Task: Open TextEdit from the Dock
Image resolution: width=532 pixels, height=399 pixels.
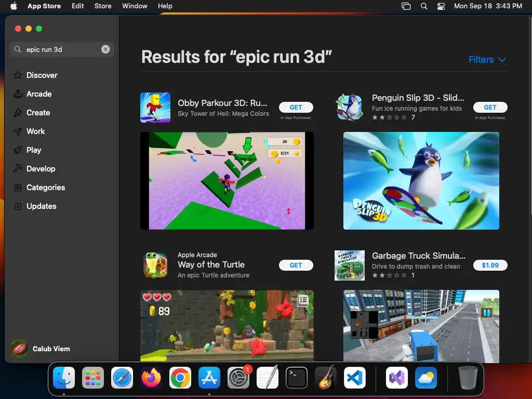Action: point(268,378)
